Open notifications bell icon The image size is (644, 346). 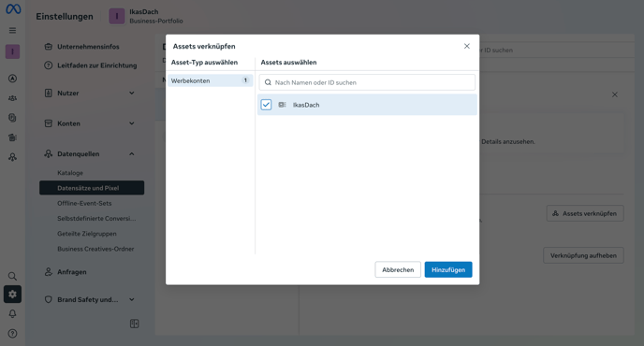coord(13,314)
